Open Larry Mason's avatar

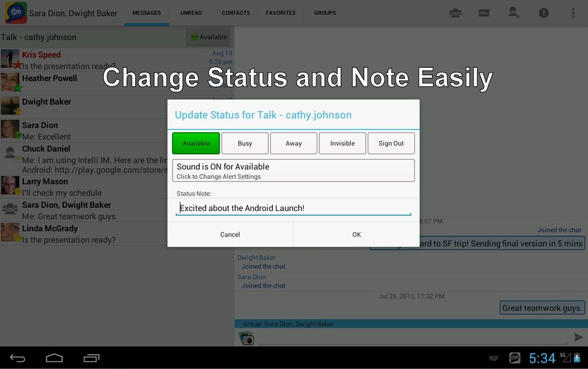point(10,186)
